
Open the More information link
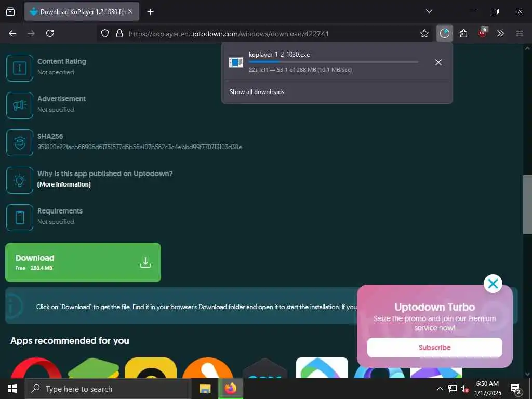point(64,184)
